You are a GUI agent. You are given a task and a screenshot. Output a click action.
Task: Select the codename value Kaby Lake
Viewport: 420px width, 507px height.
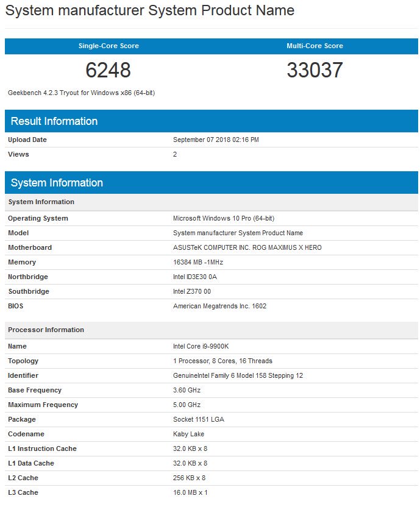tap(188, 434)
